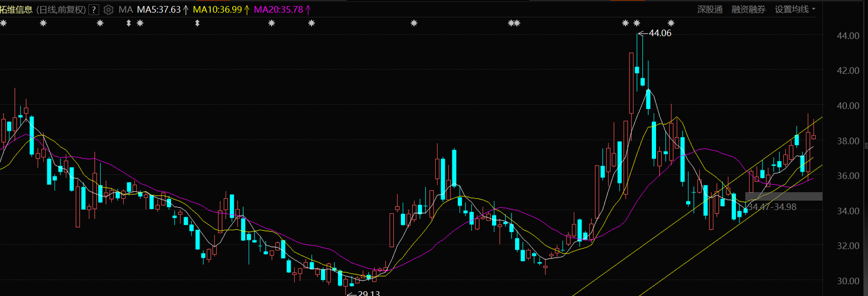Click the 42.00 price axis label
The width and height of the screenshot is (868, 296).
847,70
